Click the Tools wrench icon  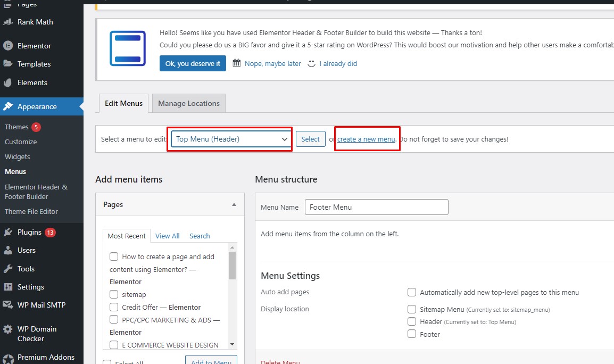click(8, 269)
